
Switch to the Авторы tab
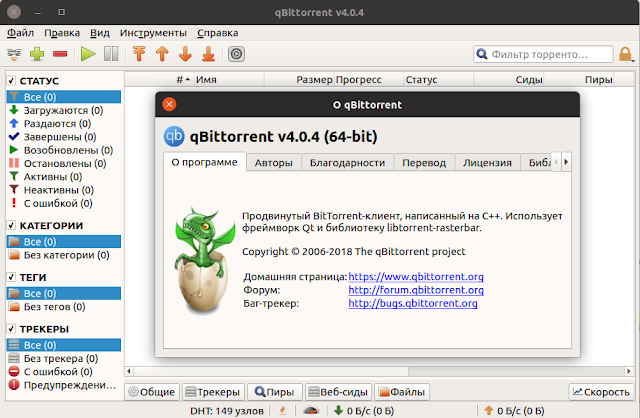click(273, 162)
